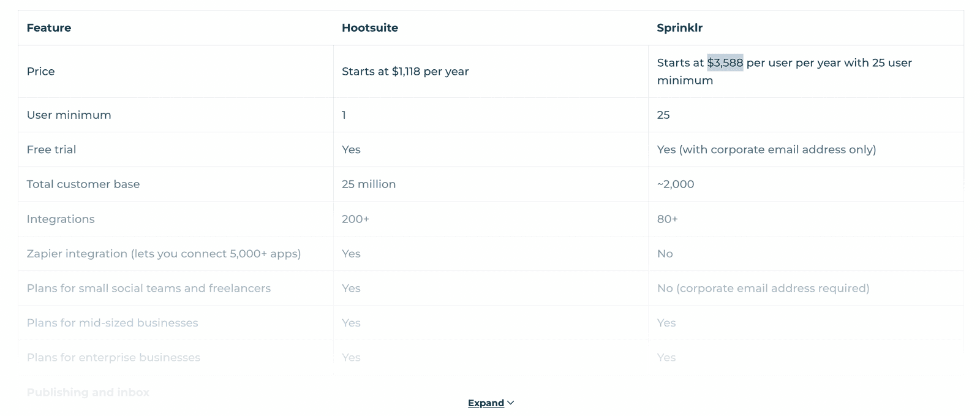
Task: Click Hootsuite's "Starts at $1,118 per year" cell
Action: tap(405, 71)
